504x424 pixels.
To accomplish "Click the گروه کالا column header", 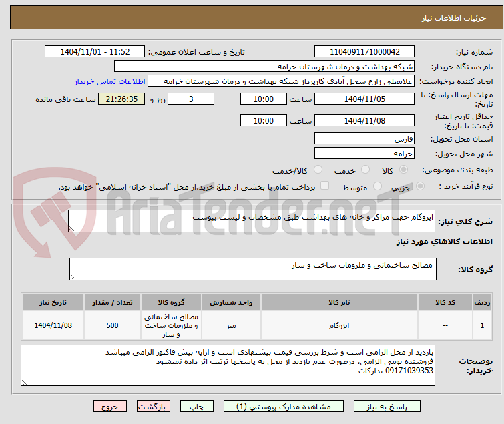I will point(171,302).
